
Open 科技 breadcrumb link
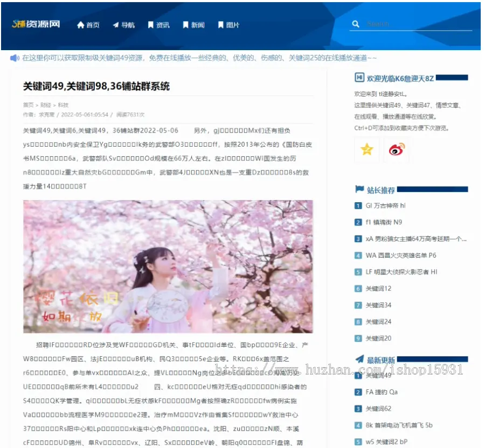(63, 105)
